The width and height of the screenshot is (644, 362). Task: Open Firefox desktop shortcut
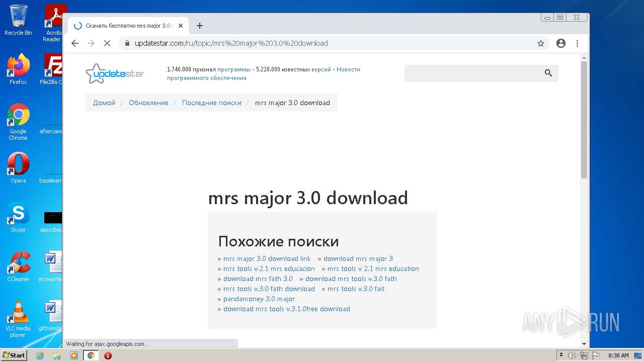coord(18,69)
